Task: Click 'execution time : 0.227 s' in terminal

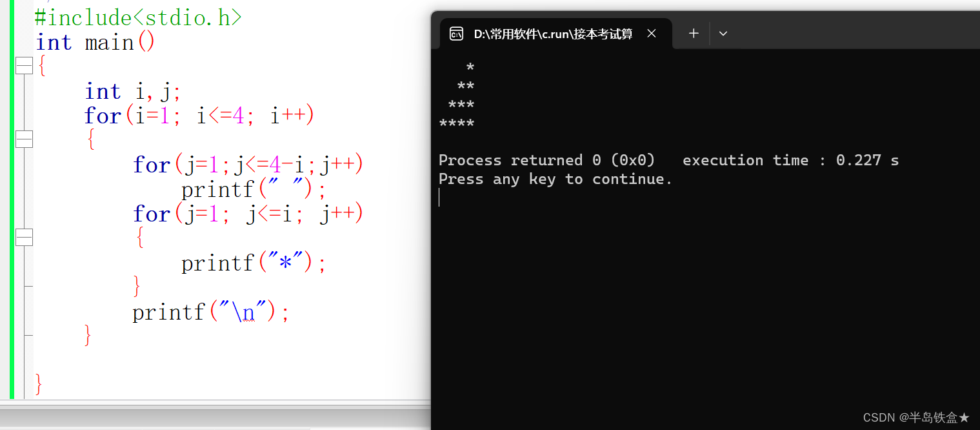Action: coord(790,160)
